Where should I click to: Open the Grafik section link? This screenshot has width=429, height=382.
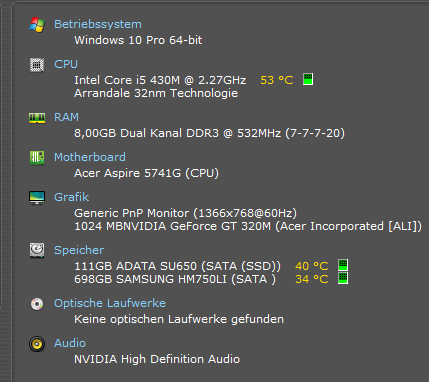click(x=71, y=197)
